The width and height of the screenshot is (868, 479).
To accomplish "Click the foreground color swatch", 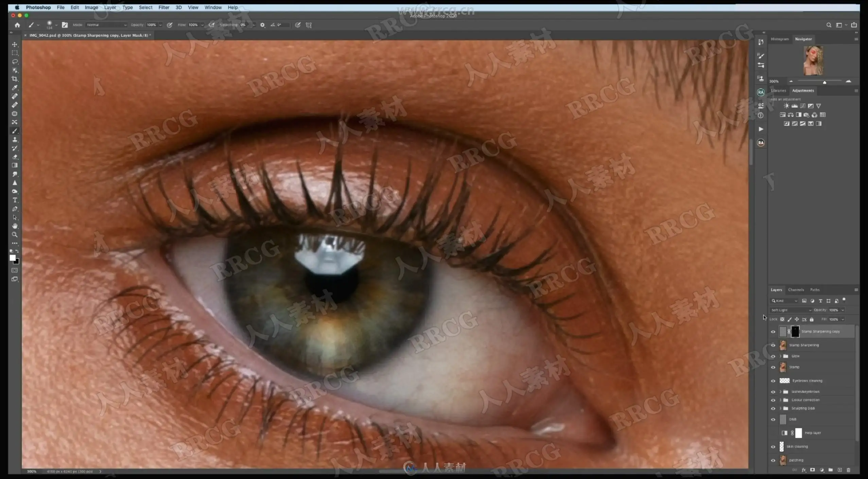I will coord(13,258).
